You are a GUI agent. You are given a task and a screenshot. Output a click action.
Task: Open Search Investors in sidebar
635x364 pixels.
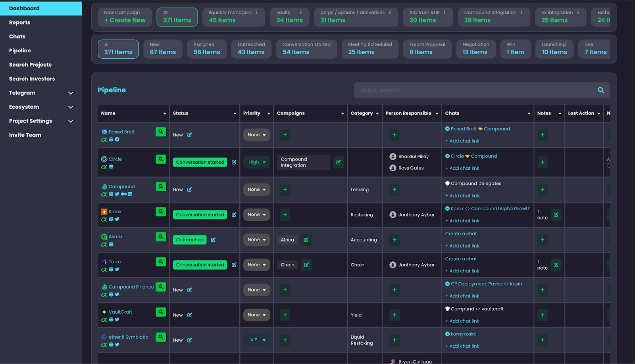click(x=32, y=79)
